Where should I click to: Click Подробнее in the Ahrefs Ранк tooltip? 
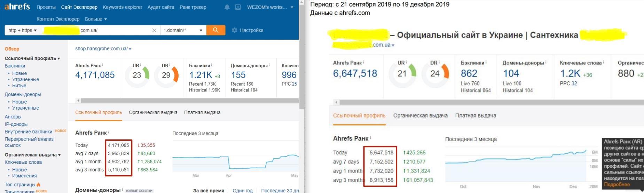click(x=617, y=184)
